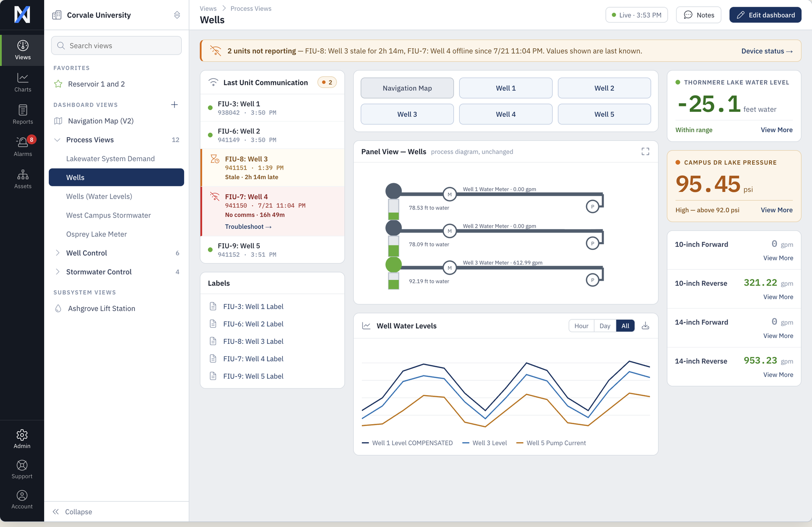The image size is (812, 527).
Task: Click View More for Campus DR Lake Pressure
Action: point(776,210)
